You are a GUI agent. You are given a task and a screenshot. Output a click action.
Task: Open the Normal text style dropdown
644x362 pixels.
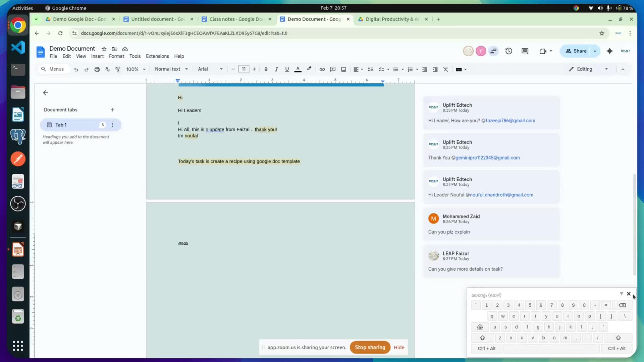[171, 69]
